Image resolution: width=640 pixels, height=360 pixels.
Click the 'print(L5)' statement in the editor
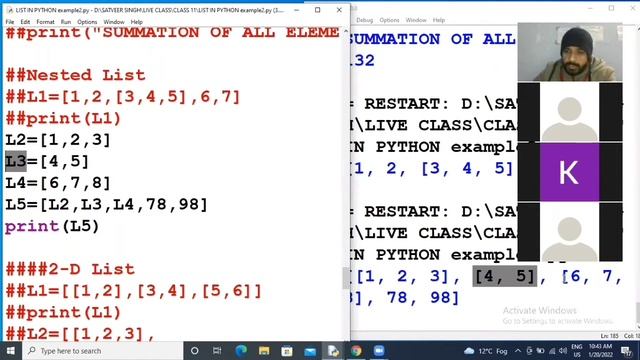(x=52, y=227)
